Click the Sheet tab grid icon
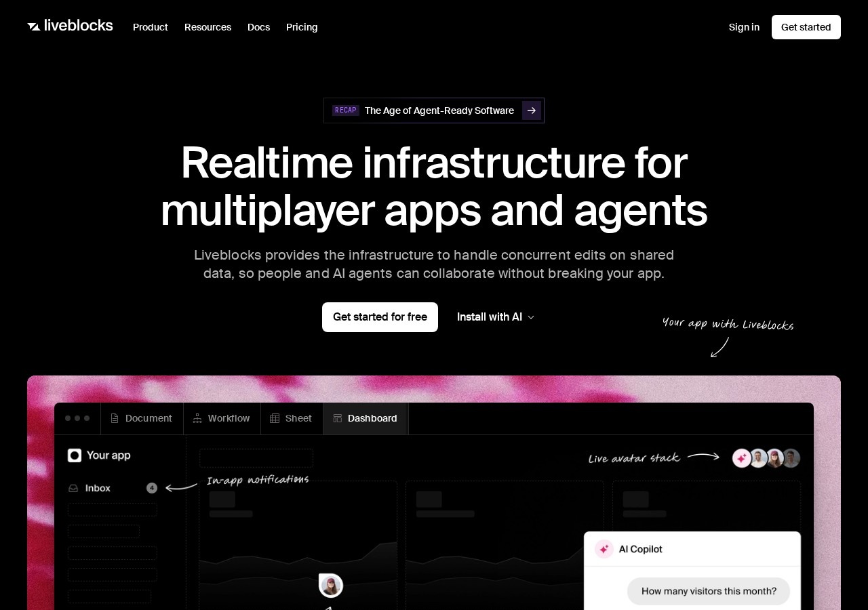This screenshot has height=610, width=868. point(275,418)
